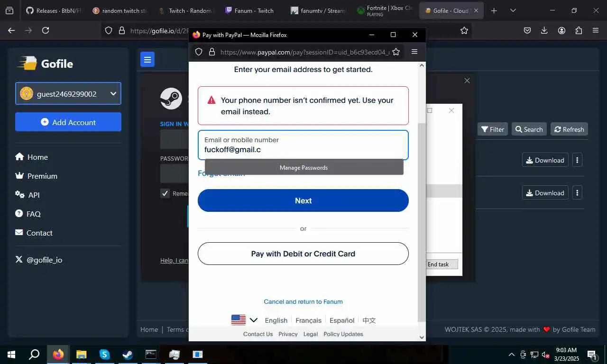Screen dimensions: 607x364
Task: Open Firefox extensions puzzle icon
Action: (x=579, y=30)
